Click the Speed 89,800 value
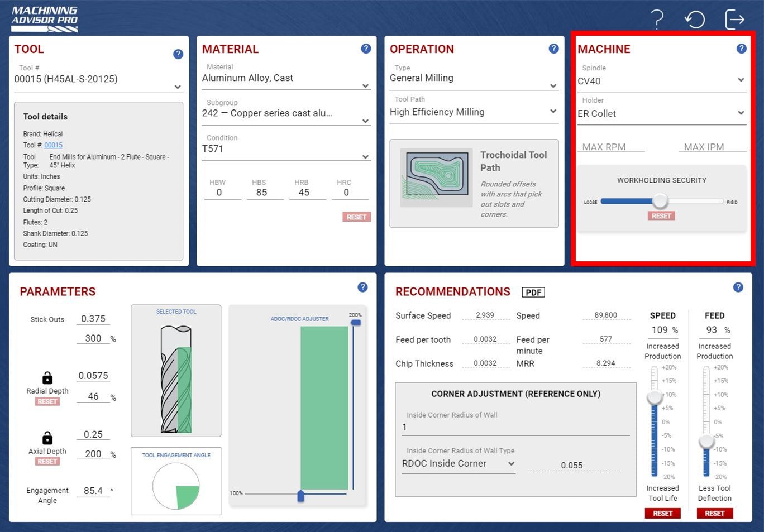Image resolution: width=764 pixels, height=532 pixels. point(606,315)
